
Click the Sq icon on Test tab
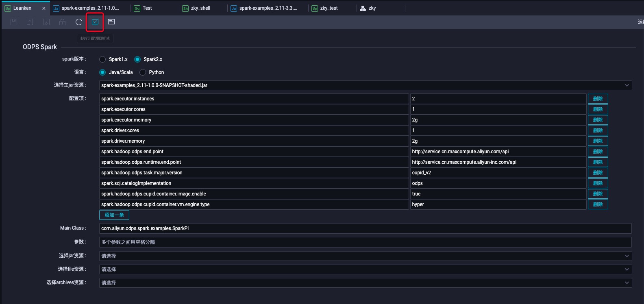pos(137,8)
